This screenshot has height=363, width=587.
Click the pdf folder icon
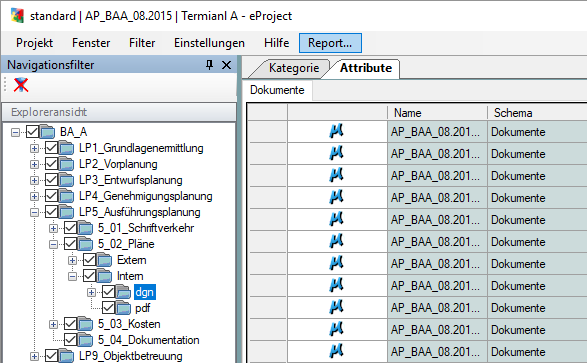click(x=124, y=308)
